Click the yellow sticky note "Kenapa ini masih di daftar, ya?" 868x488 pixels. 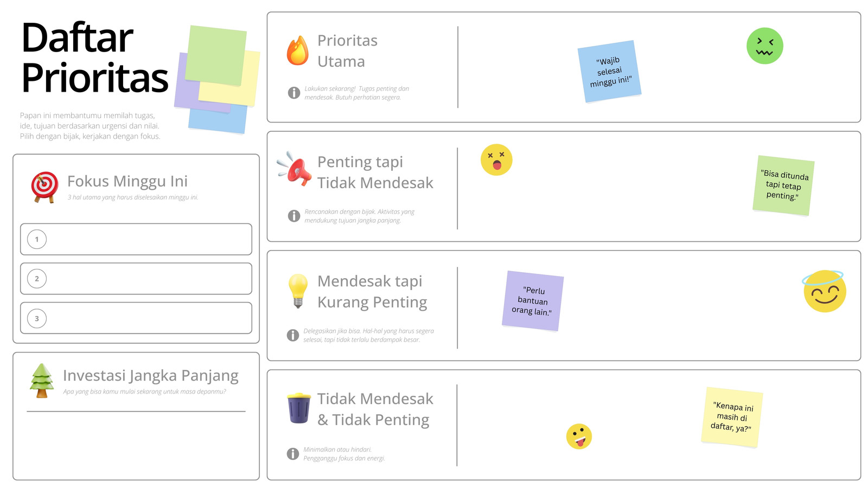point(732,417)
